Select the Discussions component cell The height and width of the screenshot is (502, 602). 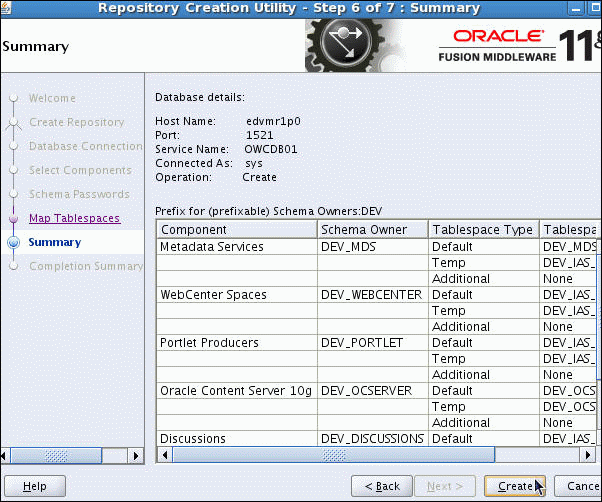236,438
